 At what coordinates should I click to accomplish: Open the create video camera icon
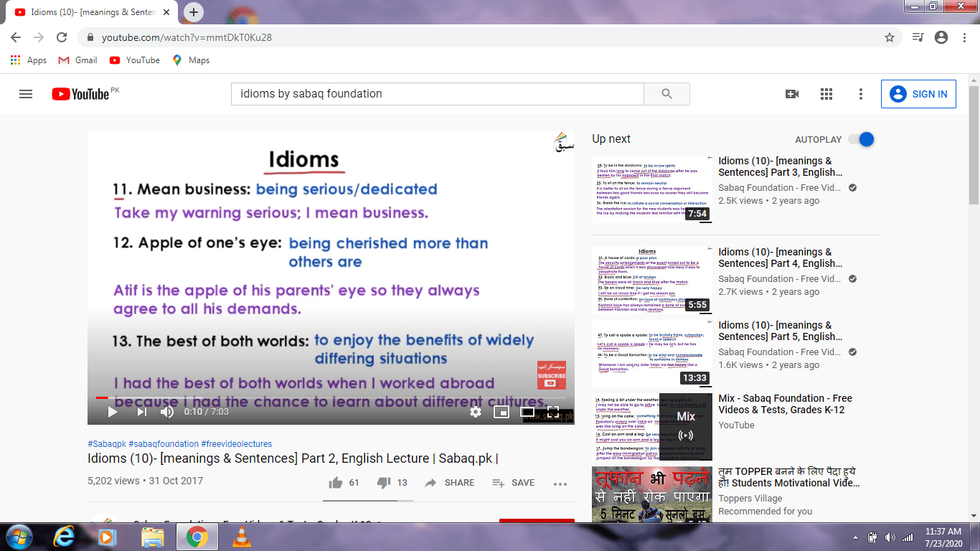tap(792, 94)
